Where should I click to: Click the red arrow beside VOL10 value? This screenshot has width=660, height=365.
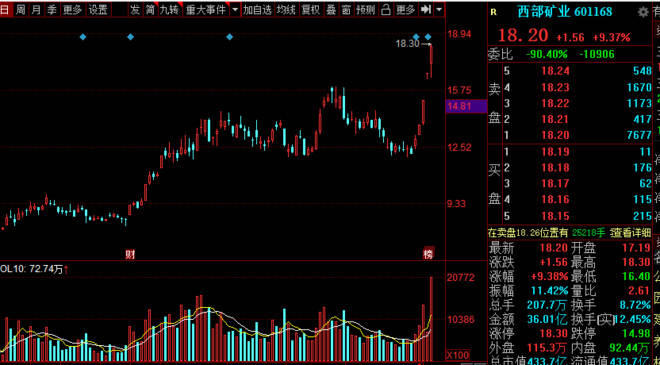click(x=67, y=269)
